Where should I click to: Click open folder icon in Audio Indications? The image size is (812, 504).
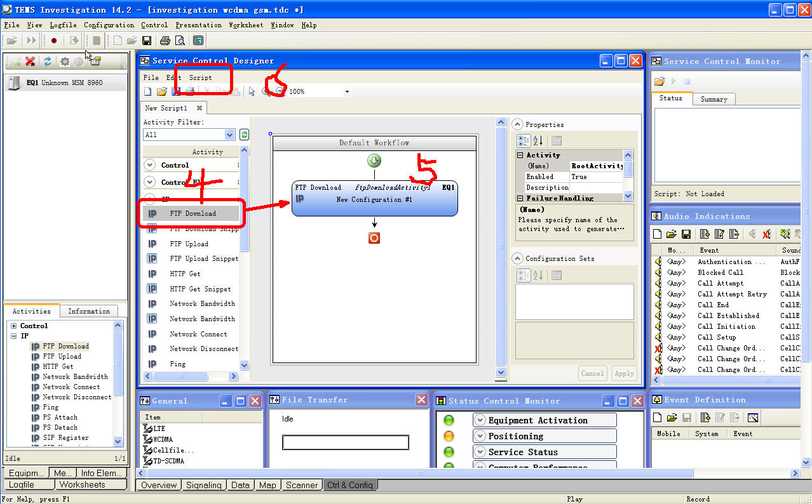pyautogui.click(x=672, y=234)
